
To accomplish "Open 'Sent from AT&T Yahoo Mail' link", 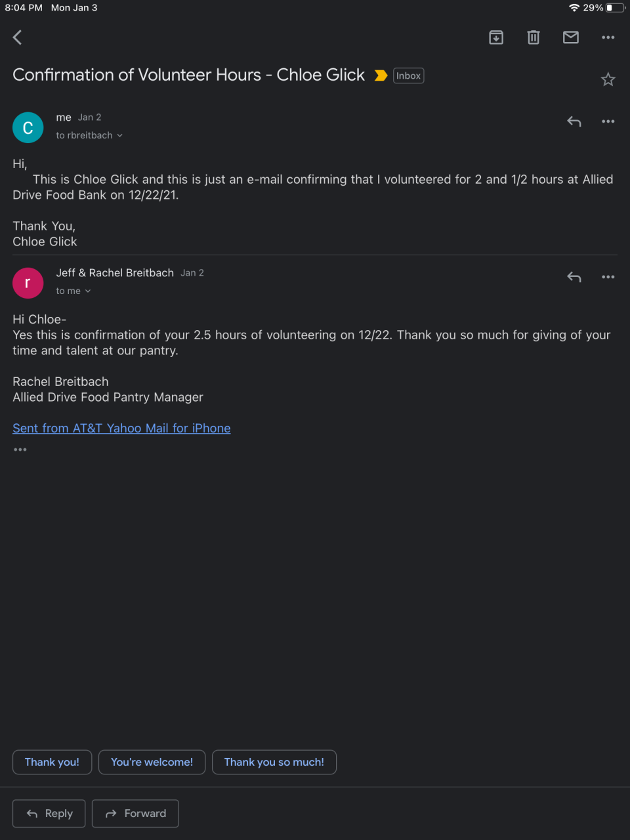I will coord(121,428).
